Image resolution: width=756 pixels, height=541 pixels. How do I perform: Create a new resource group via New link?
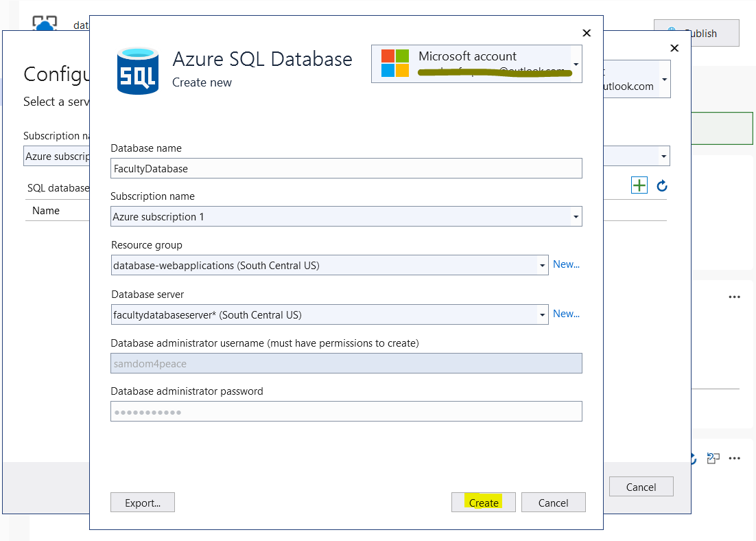[x=566, y=264]
